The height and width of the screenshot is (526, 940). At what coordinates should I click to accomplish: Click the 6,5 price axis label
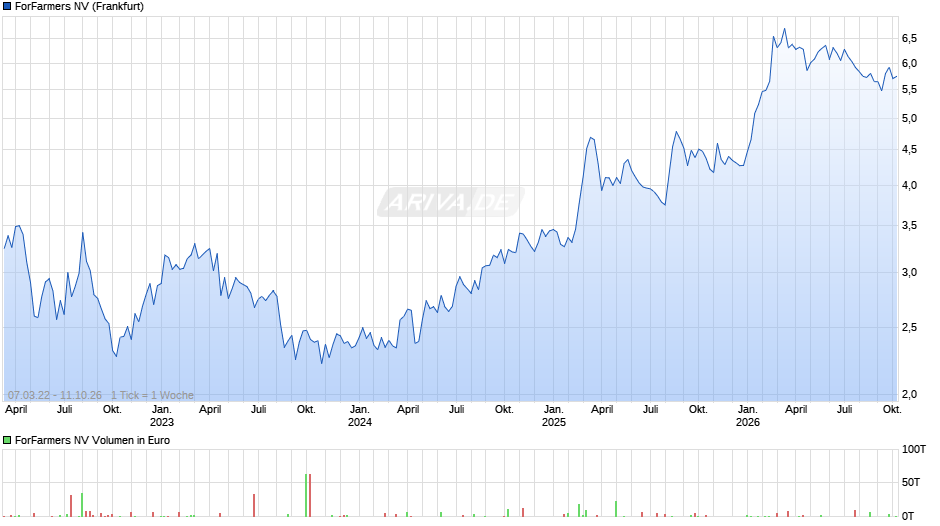tap(909, 38)
